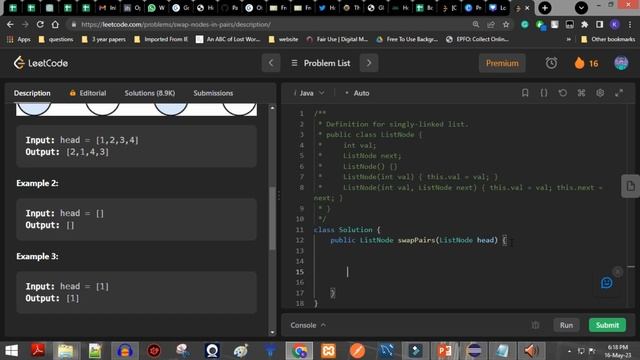The height and width of the screenshot is (360, 640).
Task: Click the Auto indicator in editor toolbar
Action: pyautogui.click(x=357, y=93)
